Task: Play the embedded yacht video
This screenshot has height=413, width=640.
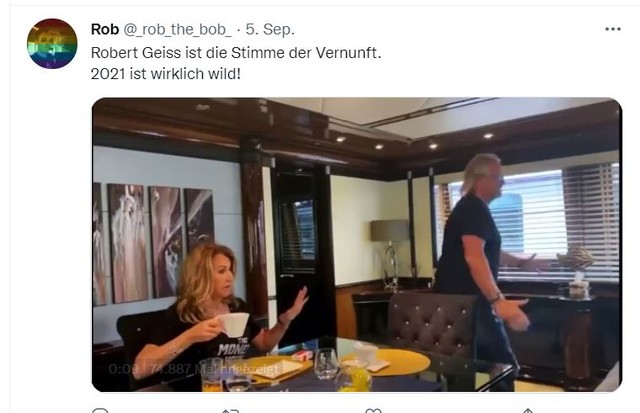Action: pyautogui.click(x=357, y=244)
